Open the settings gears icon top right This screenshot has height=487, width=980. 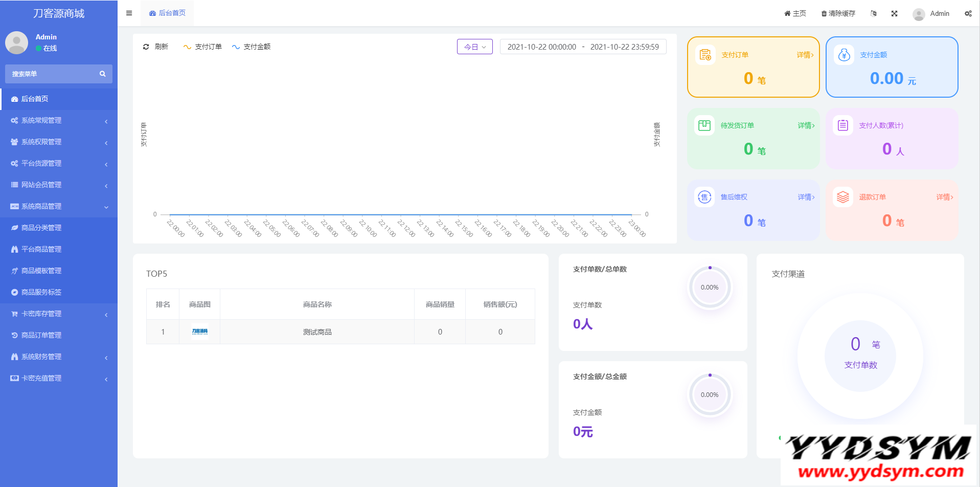click(968, 14)
